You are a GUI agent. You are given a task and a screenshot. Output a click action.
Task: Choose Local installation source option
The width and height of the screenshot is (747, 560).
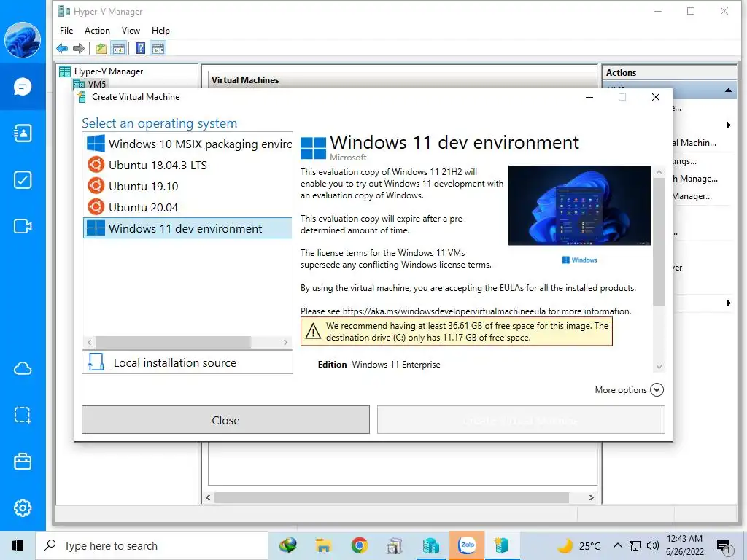pos(187,362)
